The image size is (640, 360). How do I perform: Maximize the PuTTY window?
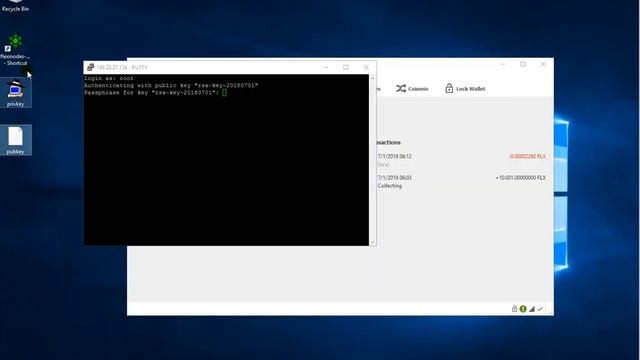tap(346, 67)
